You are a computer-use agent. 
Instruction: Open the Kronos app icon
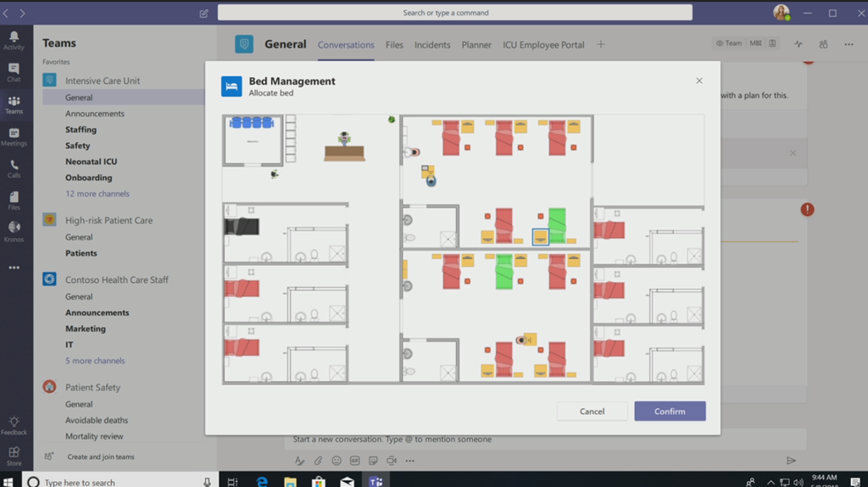[x=14, y=232]
